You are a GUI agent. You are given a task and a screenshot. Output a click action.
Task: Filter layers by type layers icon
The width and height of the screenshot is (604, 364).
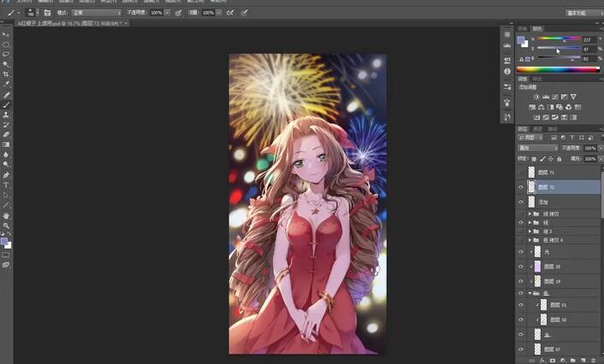click(572, 138)
